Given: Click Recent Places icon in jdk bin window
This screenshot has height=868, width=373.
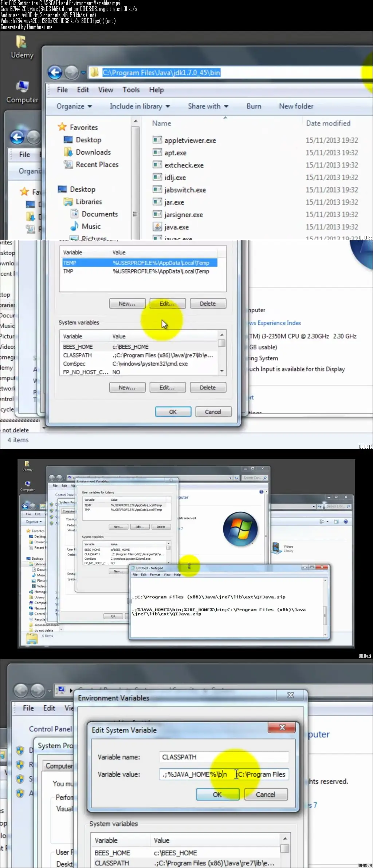Looking at the screenshot, I should [x=68, y=165].
